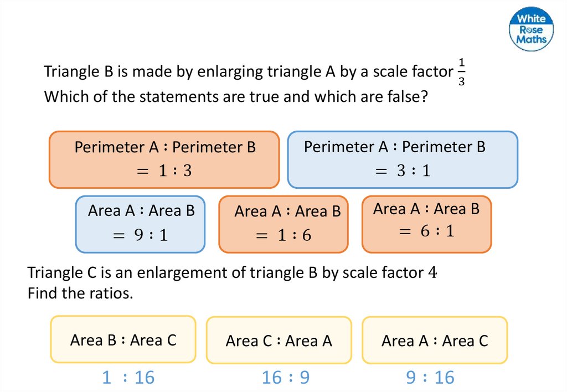This screenshot has height=392, width=567.
Task: Select the blue answer 16 : 9
Action: [x=285, y=378]
